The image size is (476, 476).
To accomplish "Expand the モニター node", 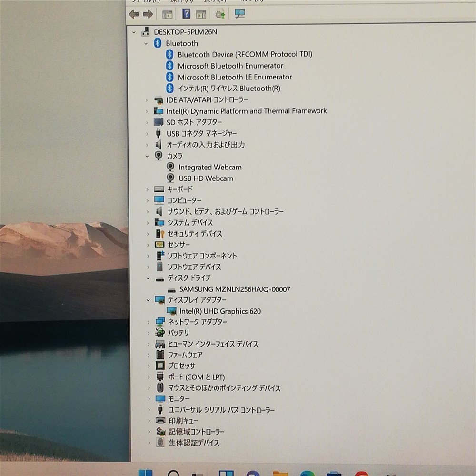I will pos(149,399).
